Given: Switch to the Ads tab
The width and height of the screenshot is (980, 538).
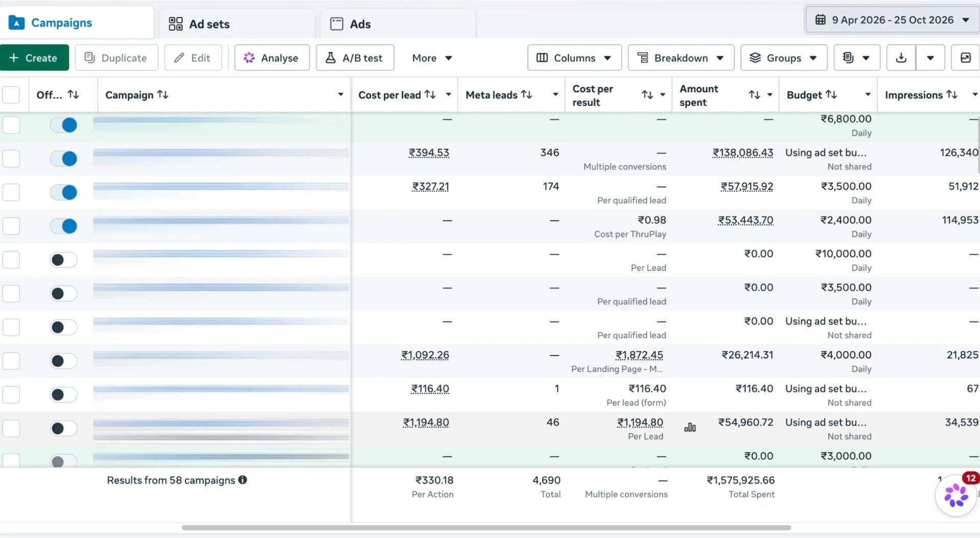Looking at the screenshot, I should 398,24.
